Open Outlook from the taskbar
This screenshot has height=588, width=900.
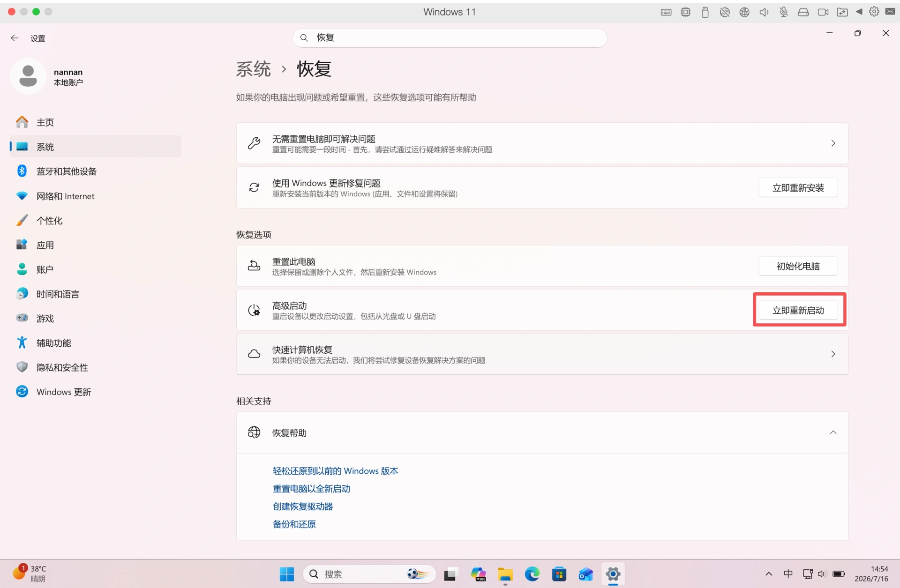coord(585,574)
